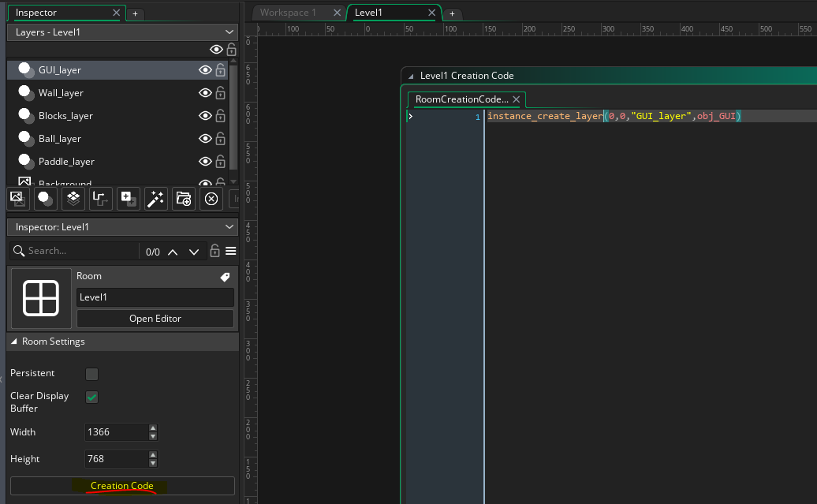Lock the Ball_layer layer
817x504 pixels.
(220, 138)
